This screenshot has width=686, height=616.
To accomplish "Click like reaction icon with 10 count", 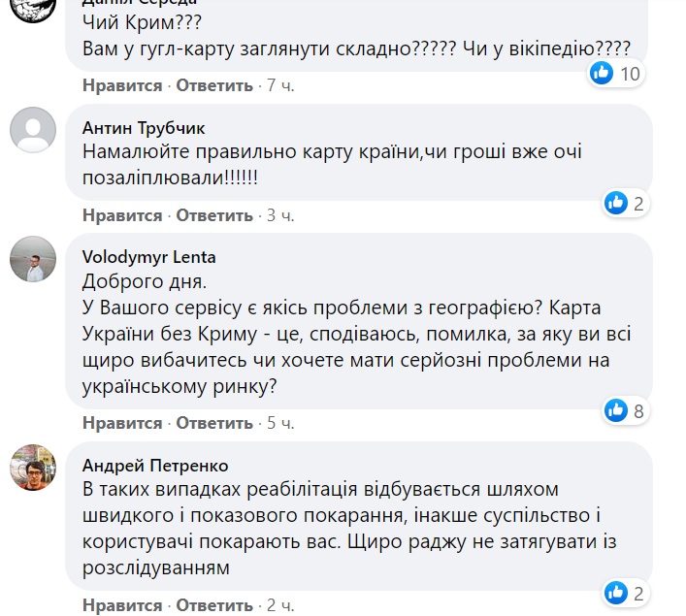I will (x=603, y=73).
